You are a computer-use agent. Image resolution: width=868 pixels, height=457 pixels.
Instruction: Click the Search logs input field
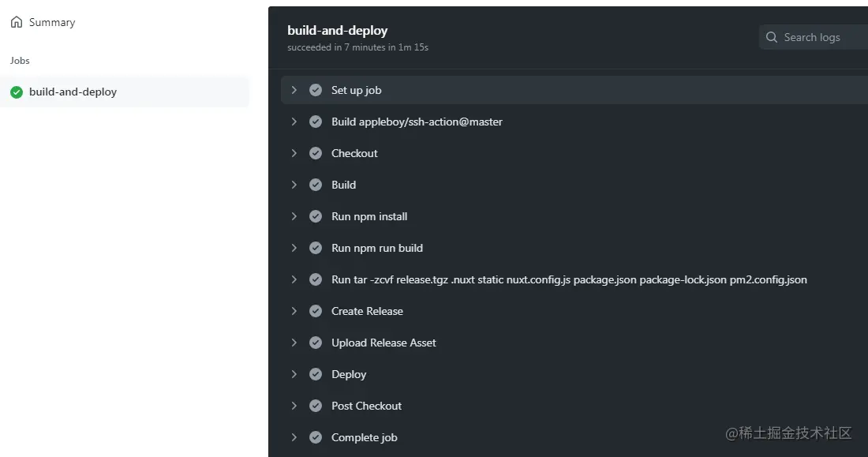pos(821,37)
